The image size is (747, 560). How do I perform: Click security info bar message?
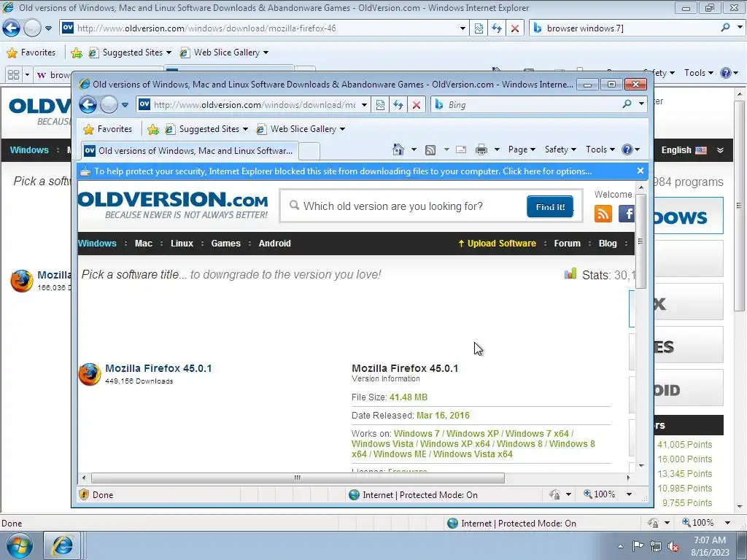pyautogui.click(x=343, y=171)
